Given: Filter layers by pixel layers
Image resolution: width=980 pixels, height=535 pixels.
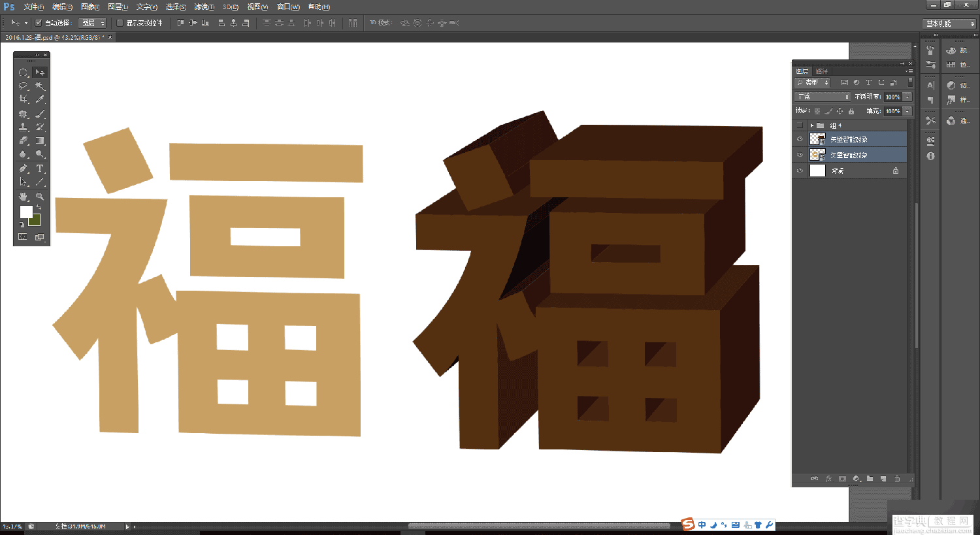Looking at the screenshot, I should 844,82.
